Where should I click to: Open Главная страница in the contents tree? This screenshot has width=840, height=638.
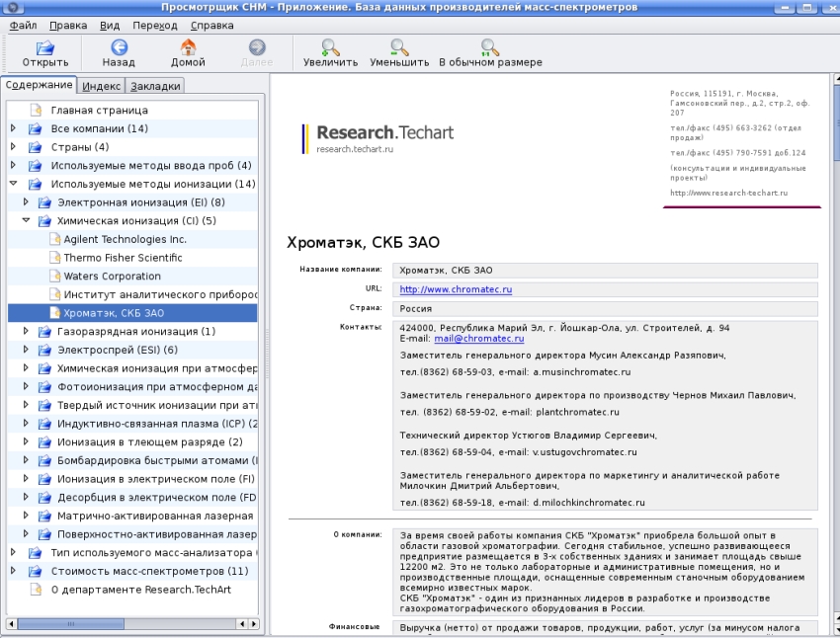(x=99, y=111)
